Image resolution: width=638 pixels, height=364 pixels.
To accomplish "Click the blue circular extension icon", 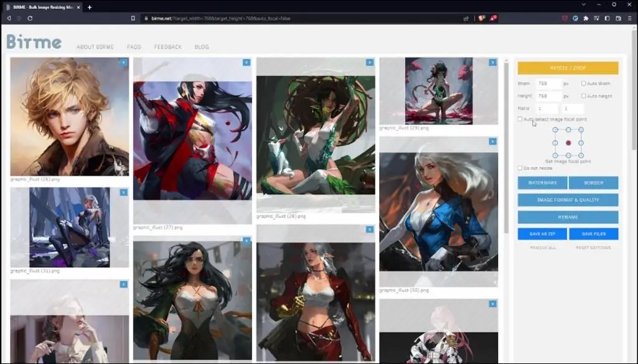I will (575, 18).
